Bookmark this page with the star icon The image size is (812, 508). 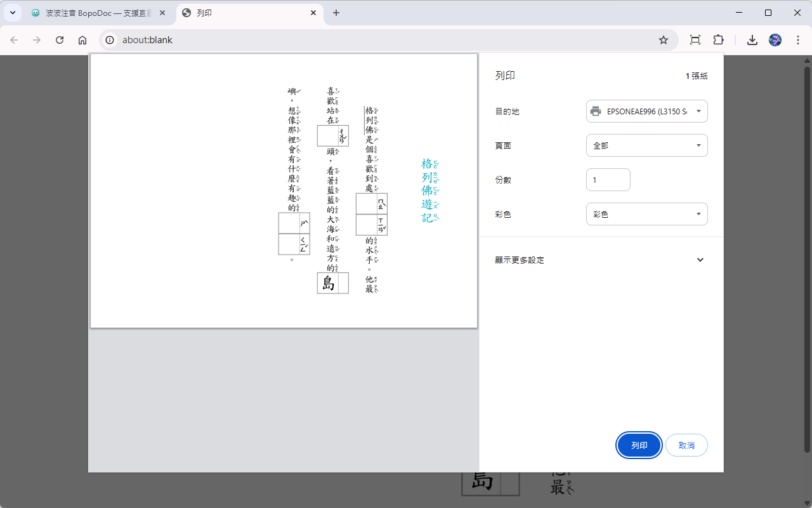[664, 39]
